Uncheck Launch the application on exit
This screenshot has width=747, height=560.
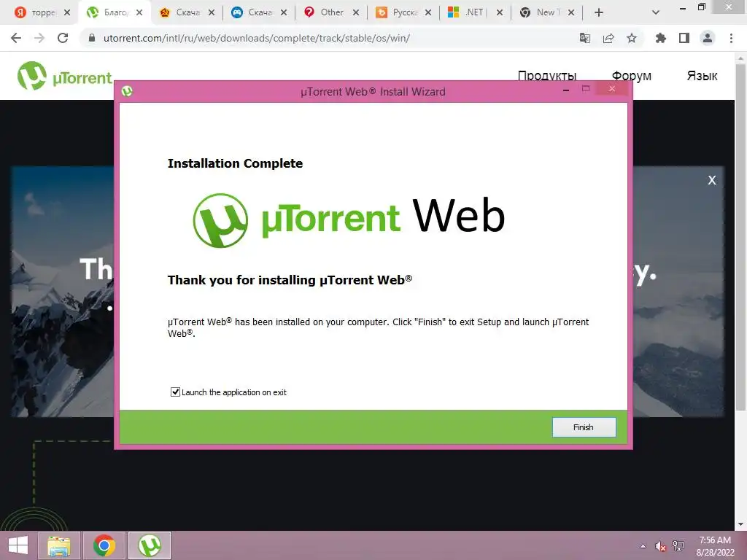click(x=175, y=392)
